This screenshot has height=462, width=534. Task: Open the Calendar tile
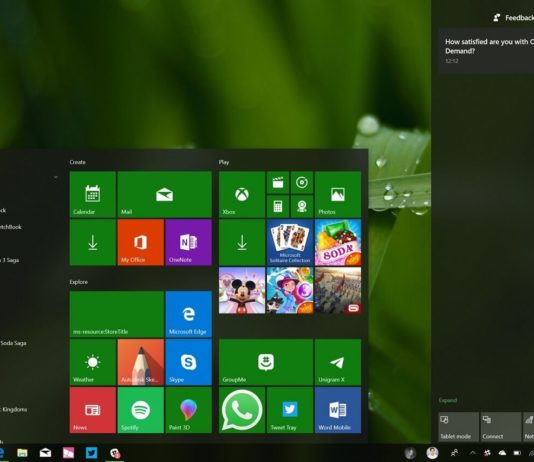tap(93, 194)
